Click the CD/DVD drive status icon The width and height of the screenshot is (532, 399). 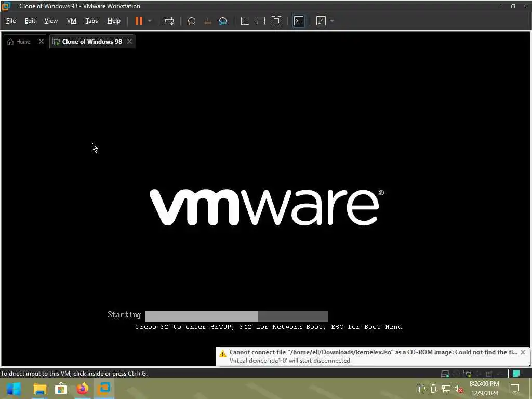pos(456,374)
